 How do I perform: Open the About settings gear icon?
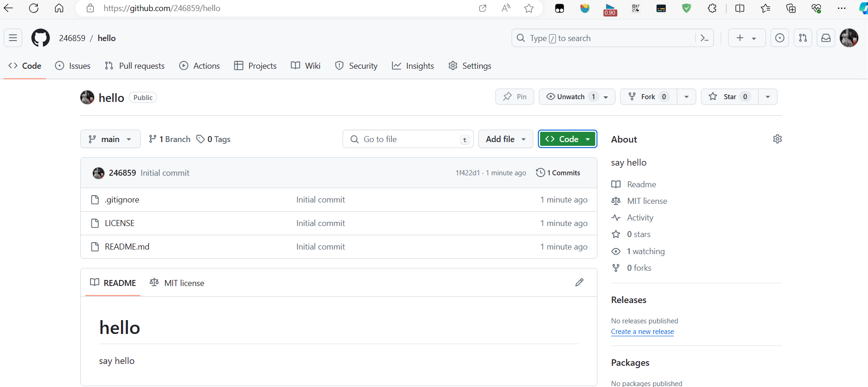[x=777, y=139]
